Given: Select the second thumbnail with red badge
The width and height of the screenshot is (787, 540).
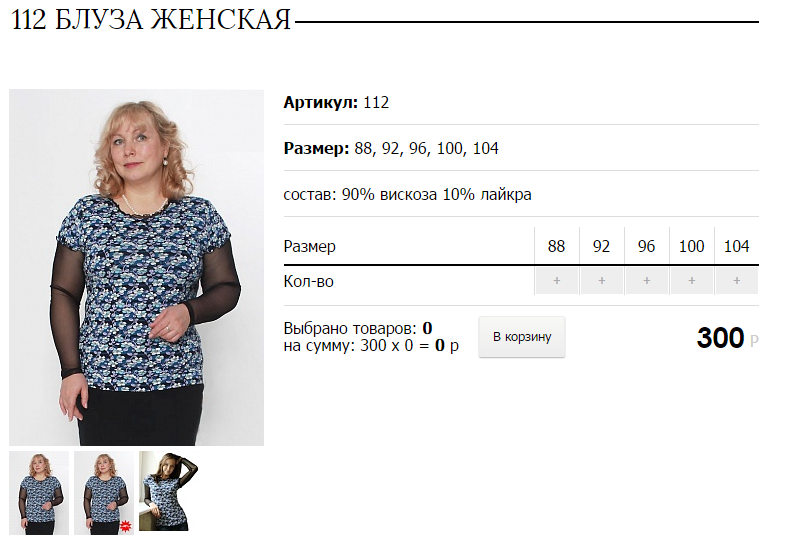Looking at the screenshot, I should [104, 493].
